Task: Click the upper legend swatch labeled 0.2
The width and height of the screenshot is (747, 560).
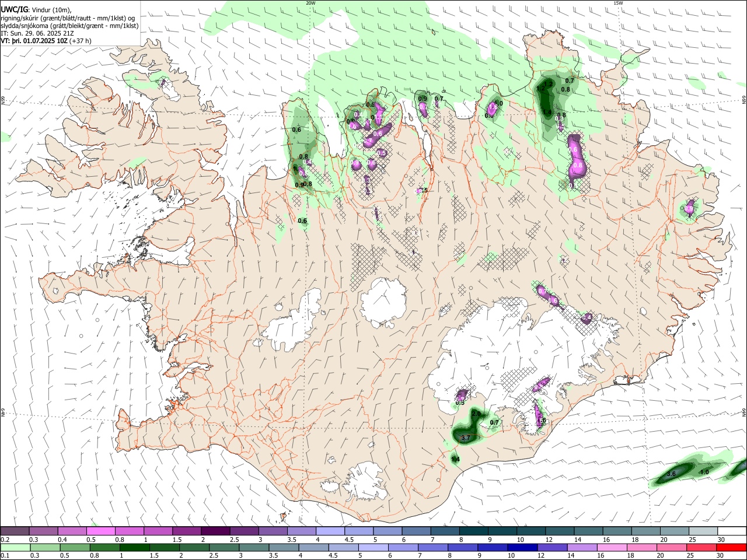Action: pyautogui.click(x=15, y=531)
